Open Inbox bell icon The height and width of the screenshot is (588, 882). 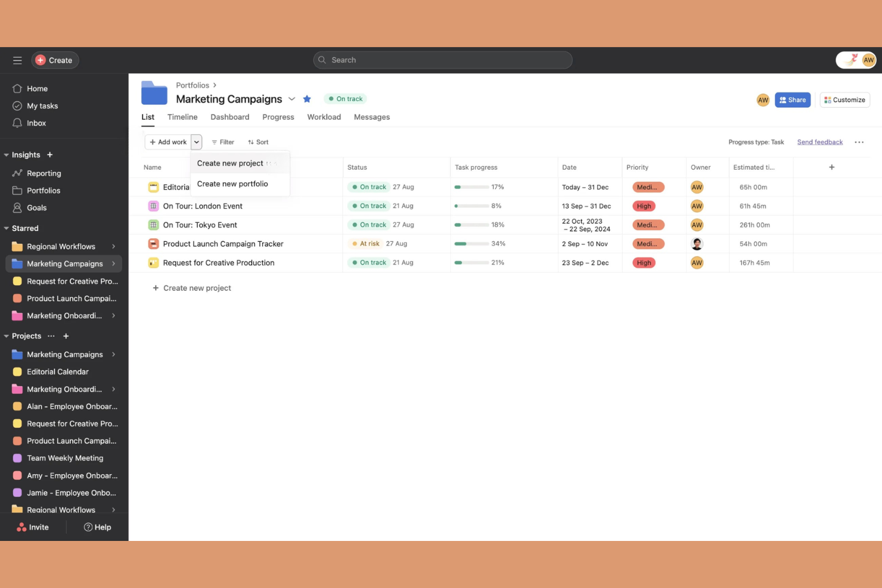(x=17, y=123)
